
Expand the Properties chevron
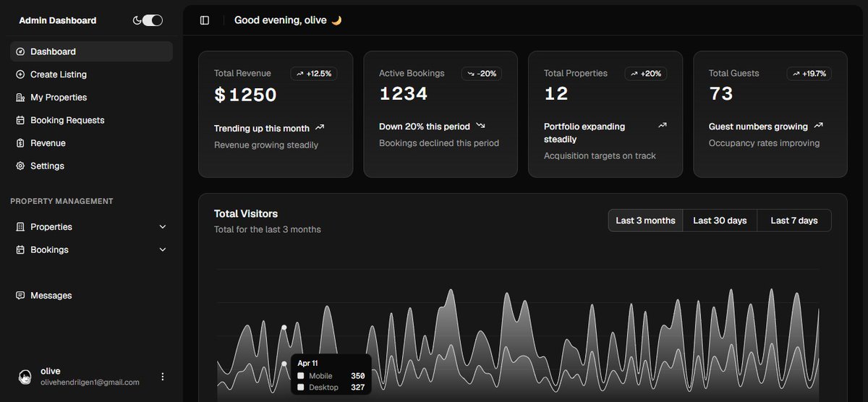[163, 227]
